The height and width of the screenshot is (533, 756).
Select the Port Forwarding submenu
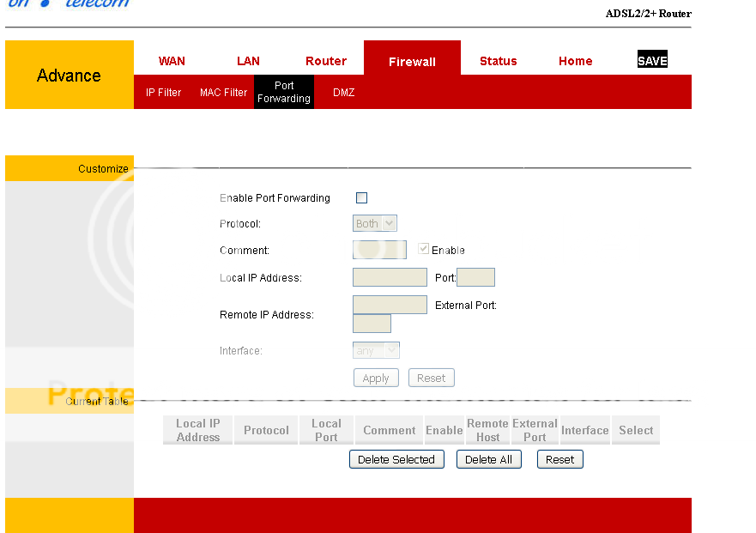(x=284, y=92)
